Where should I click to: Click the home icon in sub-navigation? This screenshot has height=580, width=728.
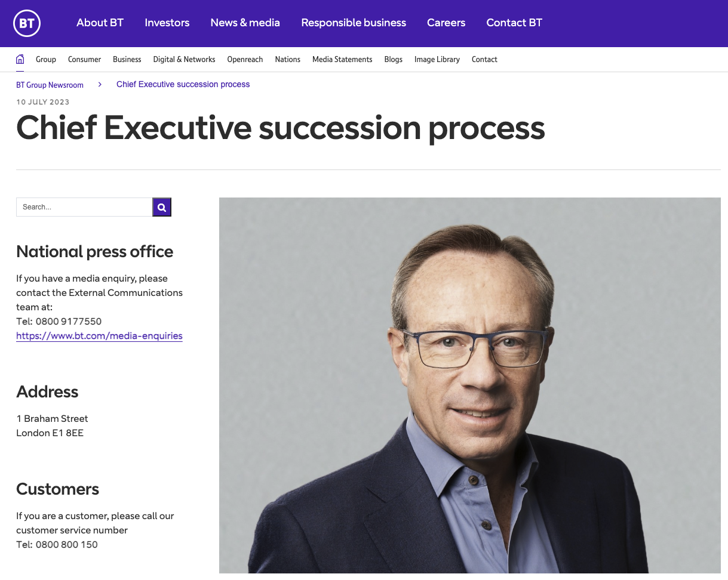point(20,59)
